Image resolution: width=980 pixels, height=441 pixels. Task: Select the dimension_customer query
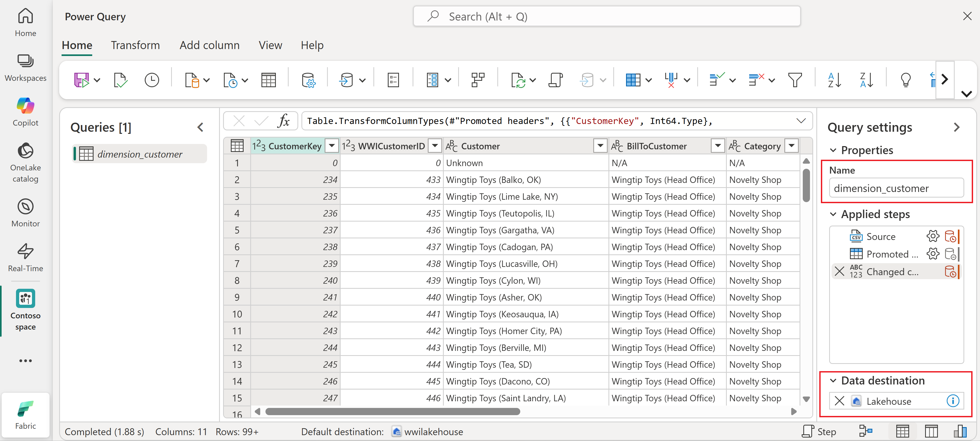click(x=139, y=154)
